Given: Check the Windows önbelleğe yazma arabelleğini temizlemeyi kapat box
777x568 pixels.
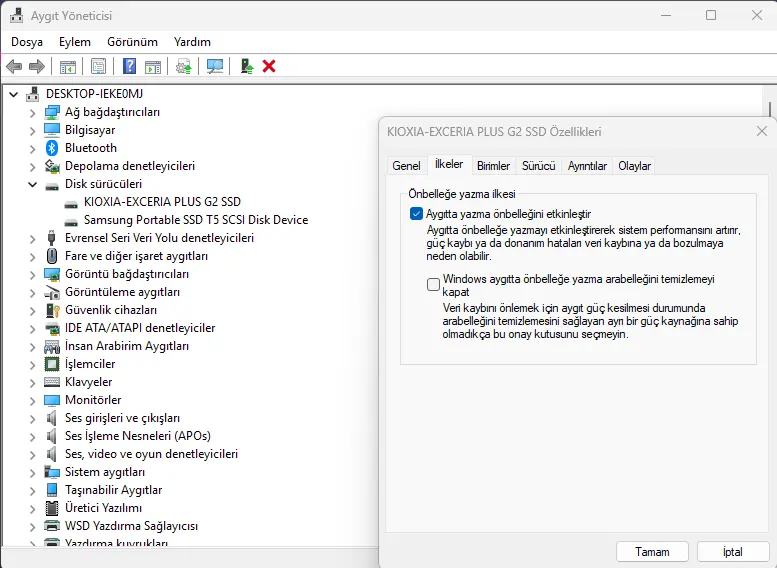Looking at the screenshot, I should coord(433,284).
